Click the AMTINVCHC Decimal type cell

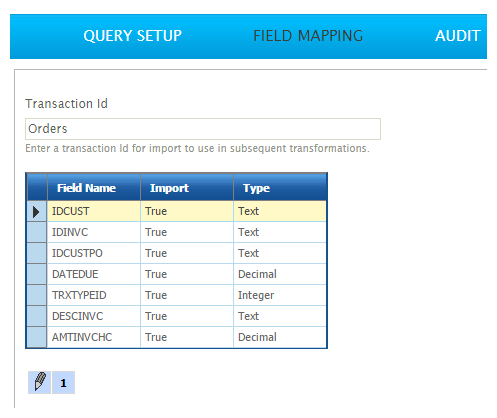coord(280,337)
